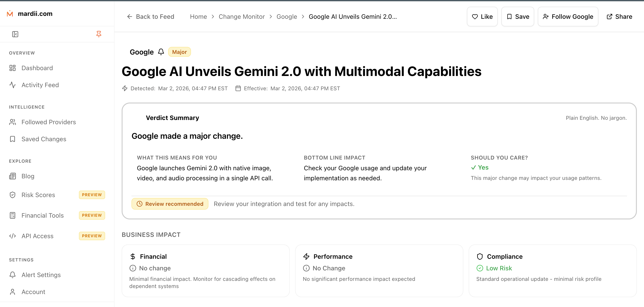Viewport: 644px width, 307px height.
Task: Save this change for later
Action: [x=517, y=17]
